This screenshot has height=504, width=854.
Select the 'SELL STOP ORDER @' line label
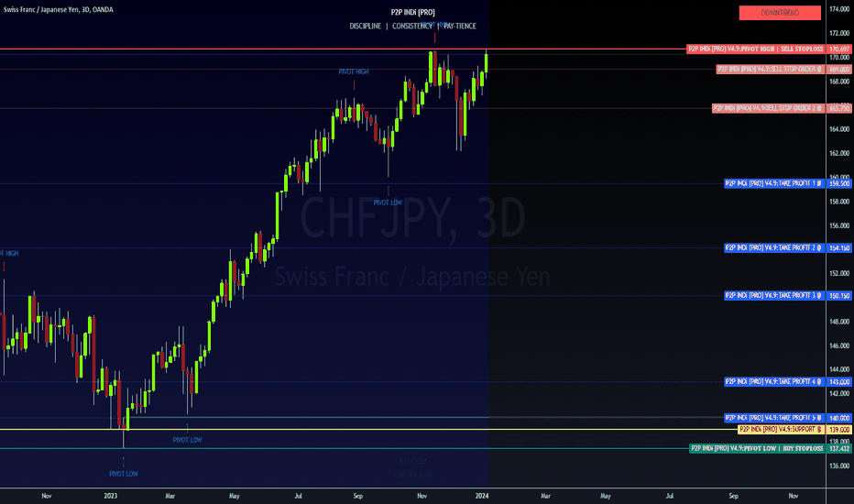coord(770,70)
